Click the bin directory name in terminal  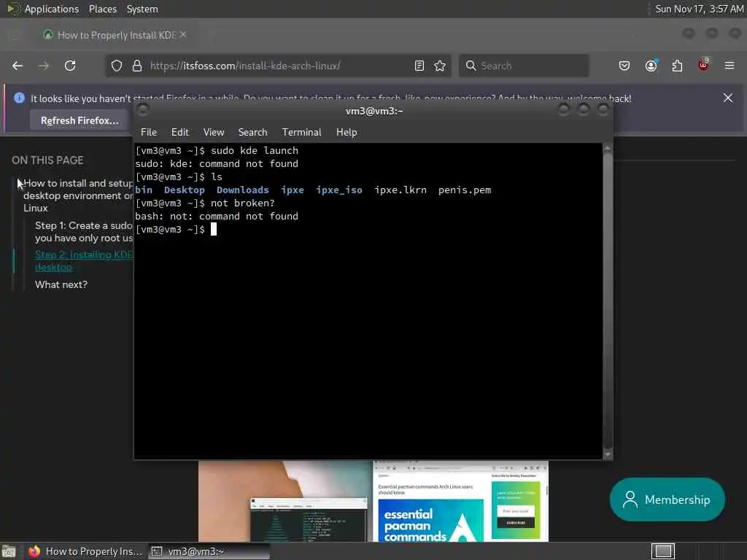pos(144,190)
